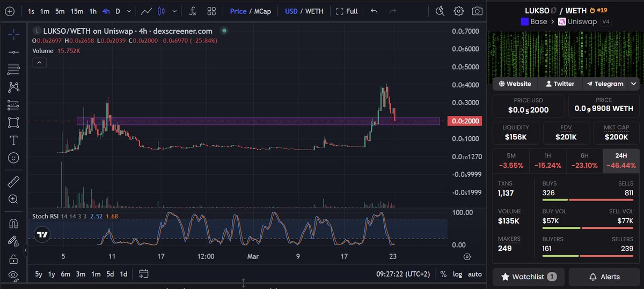644x289 pixels.
Task: Select the patterns drawing tool
Action: [14, 87]
